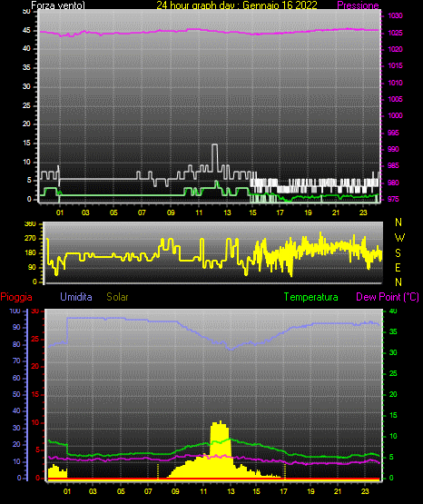Click the 100 humidity axis value
The width and height of the screenshot is (423, 504).
pos(15,311)
